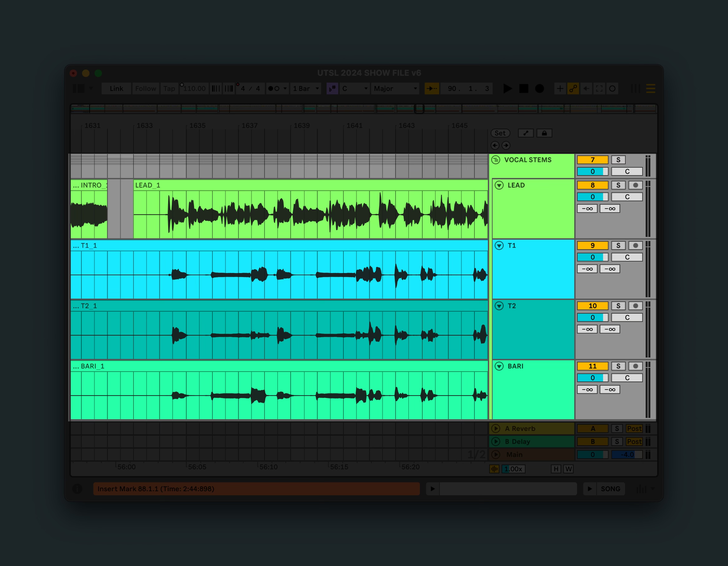This screenshot has width=728, height=566.
Task: Start playback with the Play button
Action: point(508,89)
